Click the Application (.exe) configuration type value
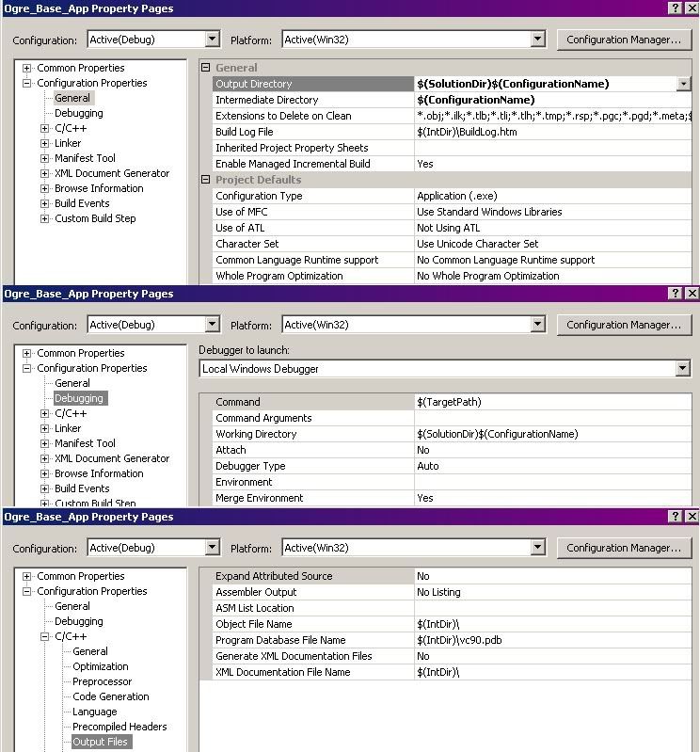The height and width of the screenshot is (752, 700). tap(553, 196)
